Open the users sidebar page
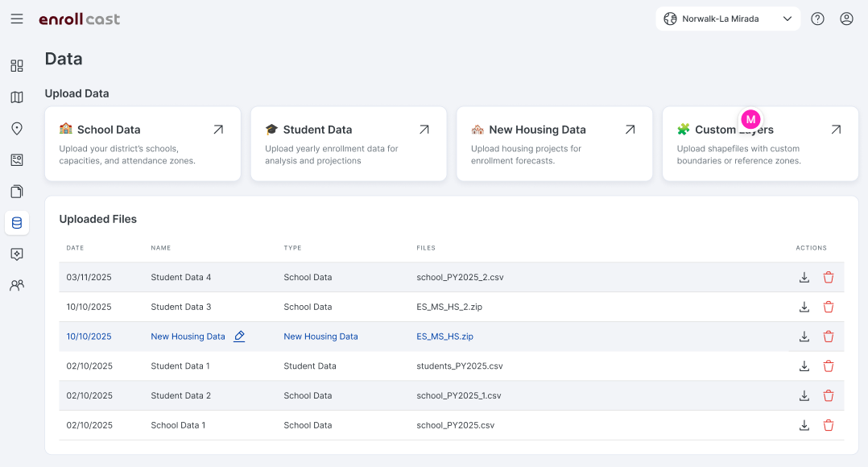Viewport: 868px width, 467px height. pos(17,285)
